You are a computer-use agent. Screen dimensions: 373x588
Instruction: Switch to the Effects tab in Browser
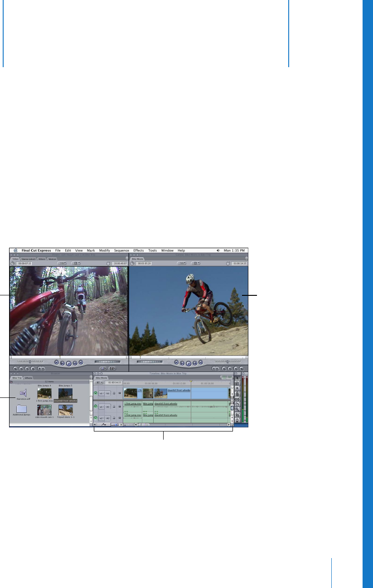coord(28,377)
